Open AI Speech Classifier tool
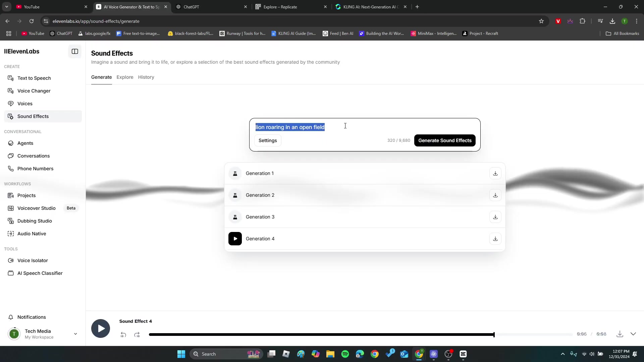644x362 pixels. (x=43, y=273)
